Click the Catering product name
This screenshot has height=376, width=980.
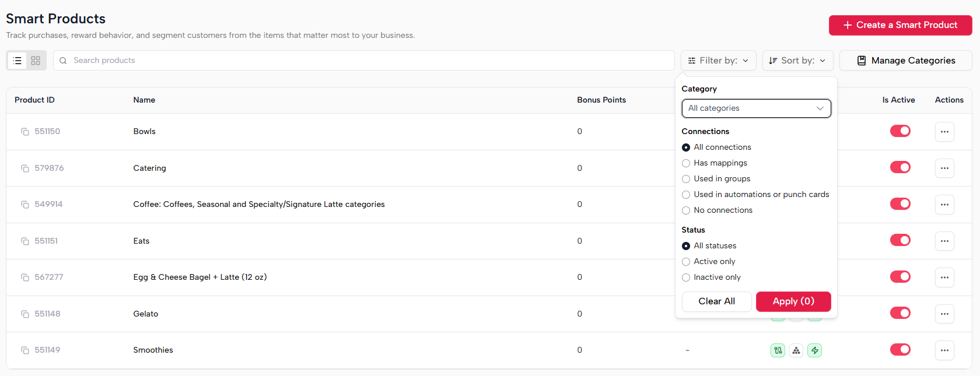tap(149, 168)
